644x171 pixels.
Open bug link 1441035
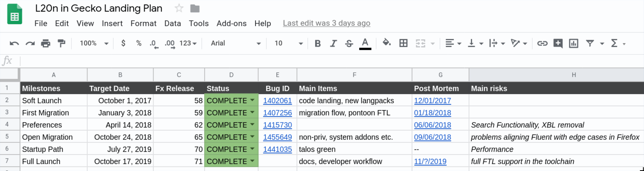(277, 149)
